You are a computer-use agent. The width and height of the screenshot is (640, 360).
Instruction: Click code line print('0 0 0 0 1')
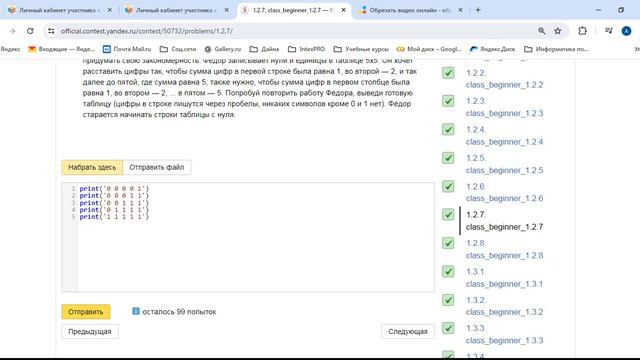tap(114, 189)
